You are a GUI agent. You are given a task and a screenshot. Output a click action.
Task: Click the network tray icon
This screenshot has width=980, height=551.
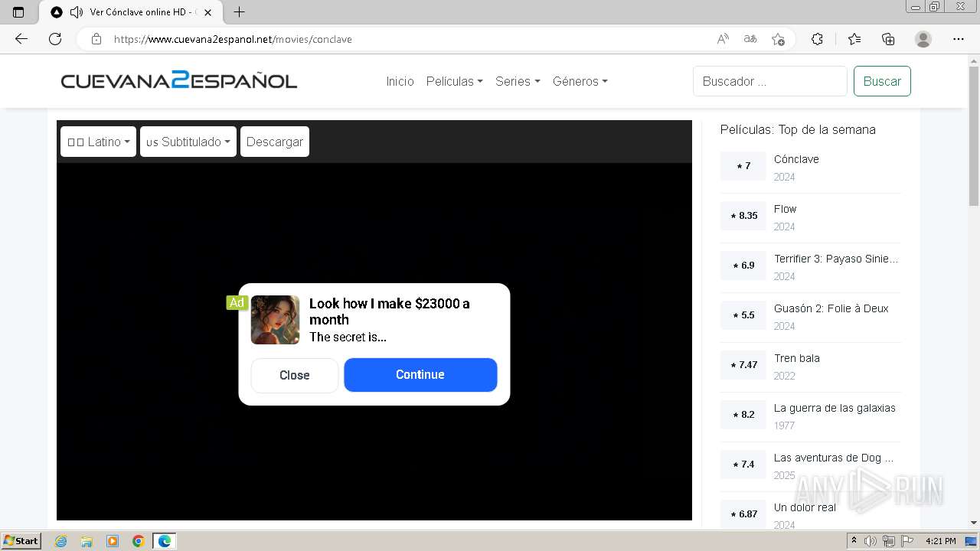click(x=889, y=541)
